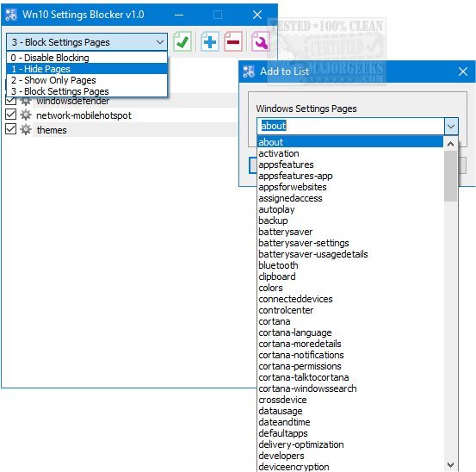Toggle the windowsdefender checkbox

(10, 100)
